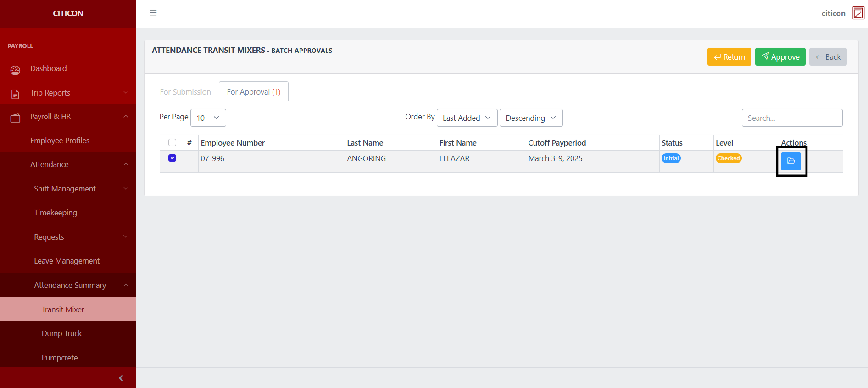868x388 pixels.
Task: Click the blue Initial status badge
Action: pos(671,158)
